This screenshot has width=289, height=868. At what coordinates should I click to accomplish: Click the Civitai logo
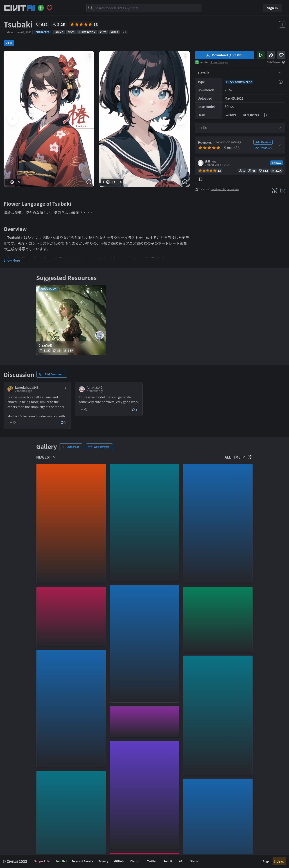point(19,8)
